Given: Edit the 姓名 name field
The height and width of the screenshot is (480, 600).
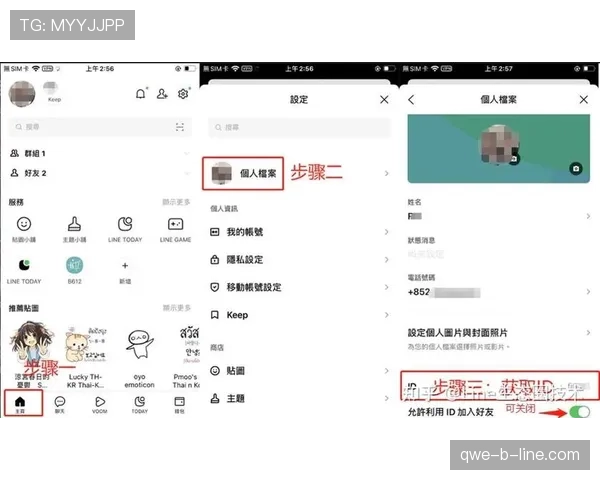Looking at the screenshot, I should tap(499, 210).
